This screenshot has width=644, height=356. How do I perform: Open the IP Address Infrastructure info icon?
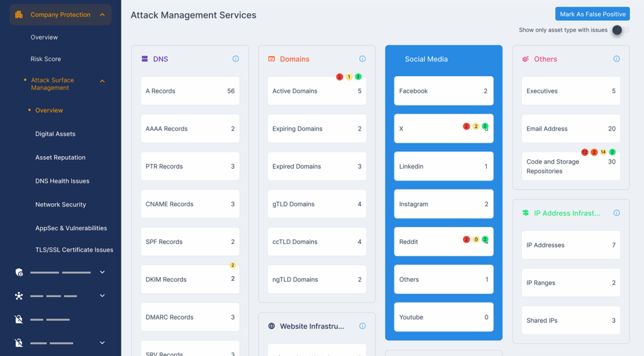click(x=616, y=213)
